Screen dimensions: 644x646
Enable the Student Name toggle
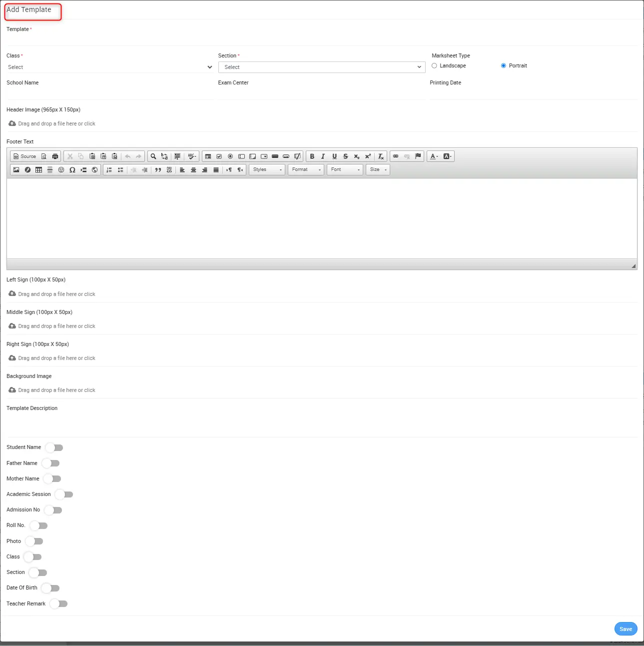point(54,447)
